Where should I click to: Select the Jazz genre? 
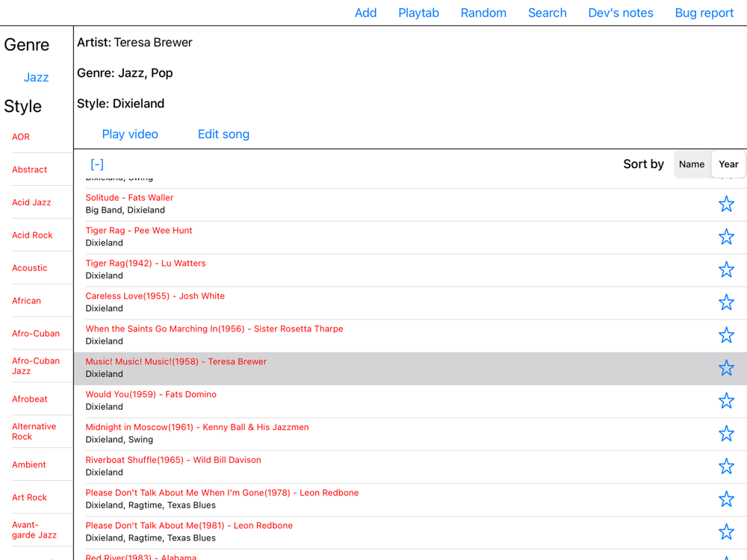tap(36, 77)
